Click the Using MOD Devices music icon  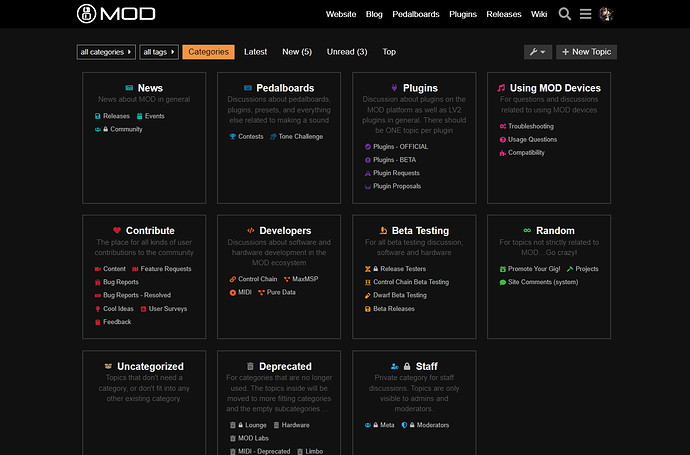click(x=501, y=88)
